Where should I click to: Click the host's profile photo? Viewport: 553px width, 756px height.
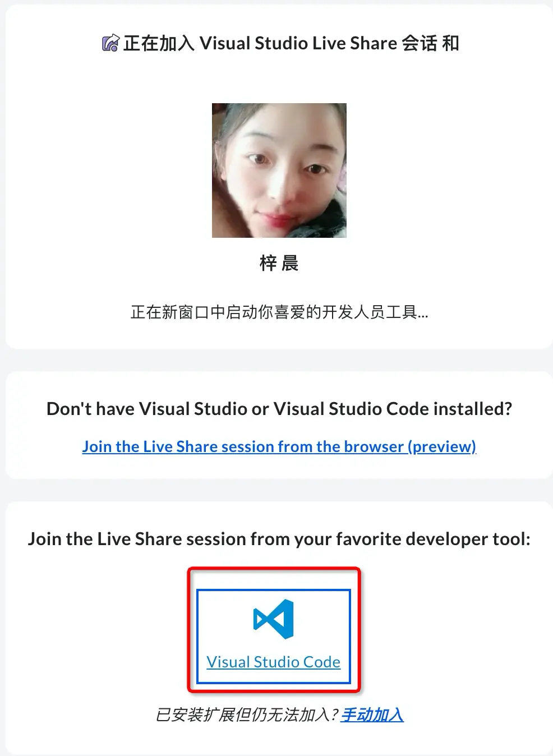click(x=279, y=170)
